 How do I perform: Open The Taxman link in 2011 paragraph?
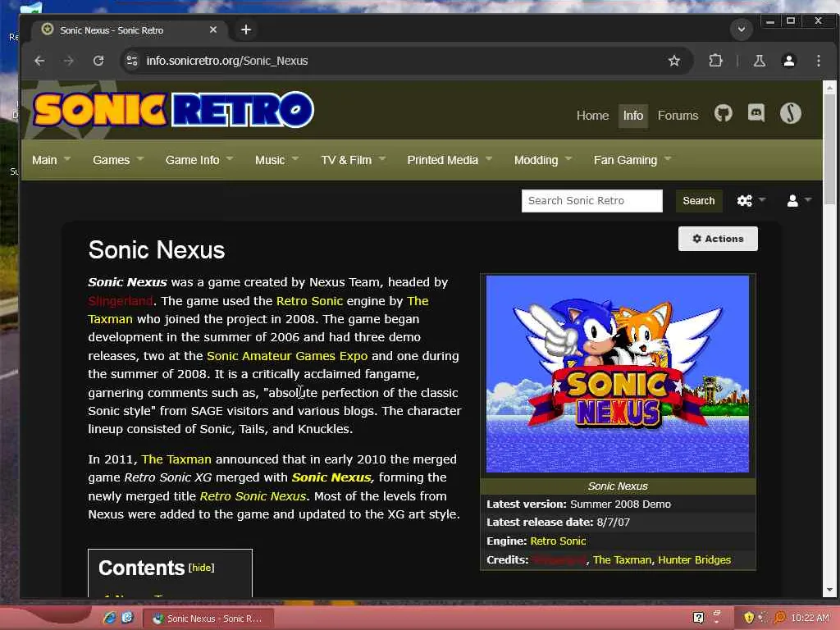(176, 459)
